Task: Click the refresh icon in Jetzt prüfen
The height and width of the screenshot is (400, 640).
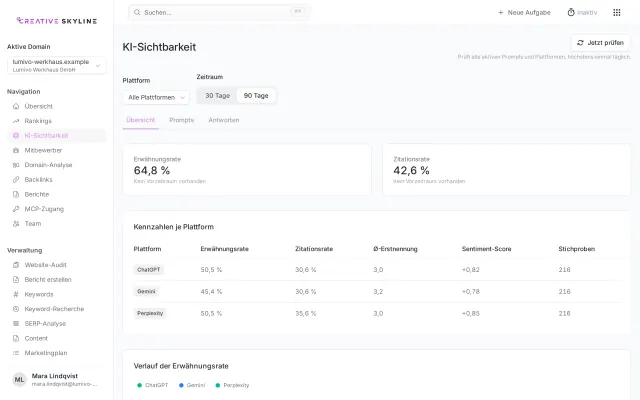Action: pyautogui.click(x=580, y=42)
